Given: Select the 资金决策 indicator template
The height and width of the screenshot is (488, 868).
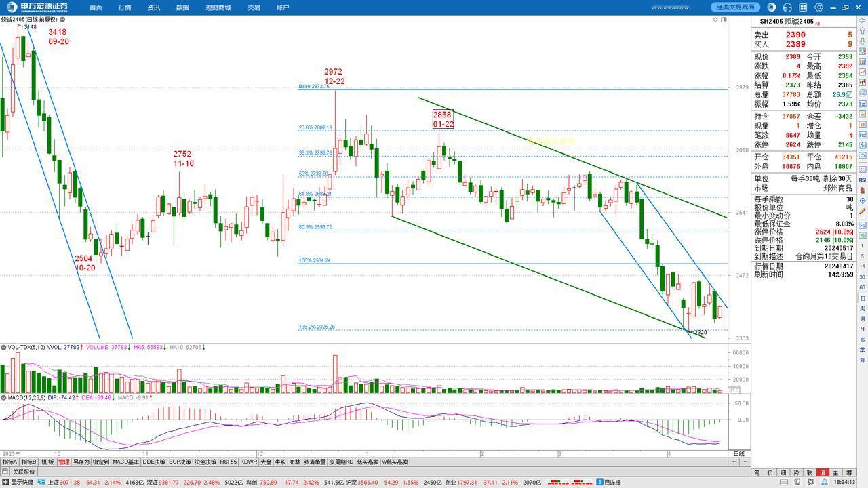Looking at the screenshot, I should click(205, 462).
